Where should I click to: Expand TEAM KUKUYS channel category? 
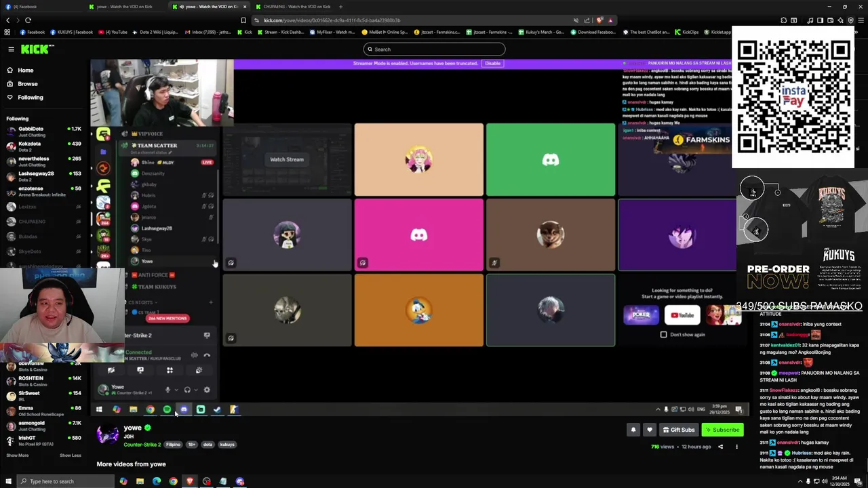(157, 287)
